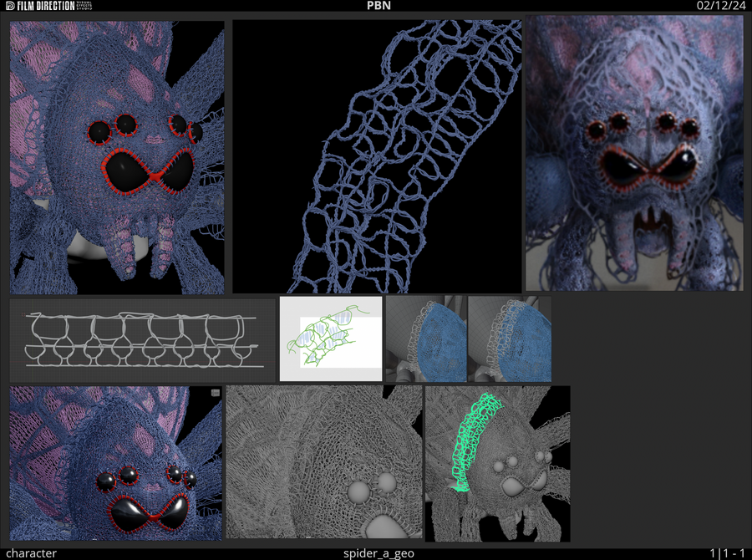The width and height of the screenshot is (752, 560).
Task: Click the 02/12/24 date text
Action: tap(721, 6)
